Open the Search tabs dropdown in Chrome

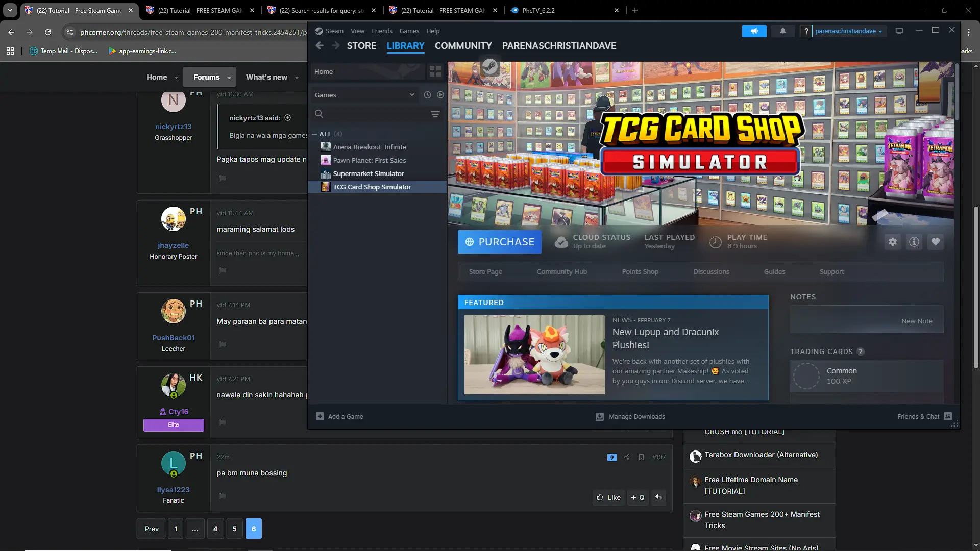10,10
